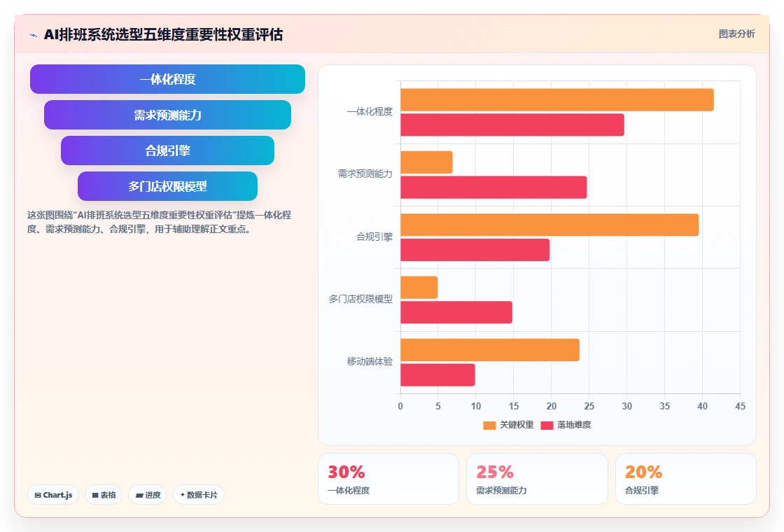Click the 20% 合规引擎 data card

pyautogui.click(x=685, y=479)
